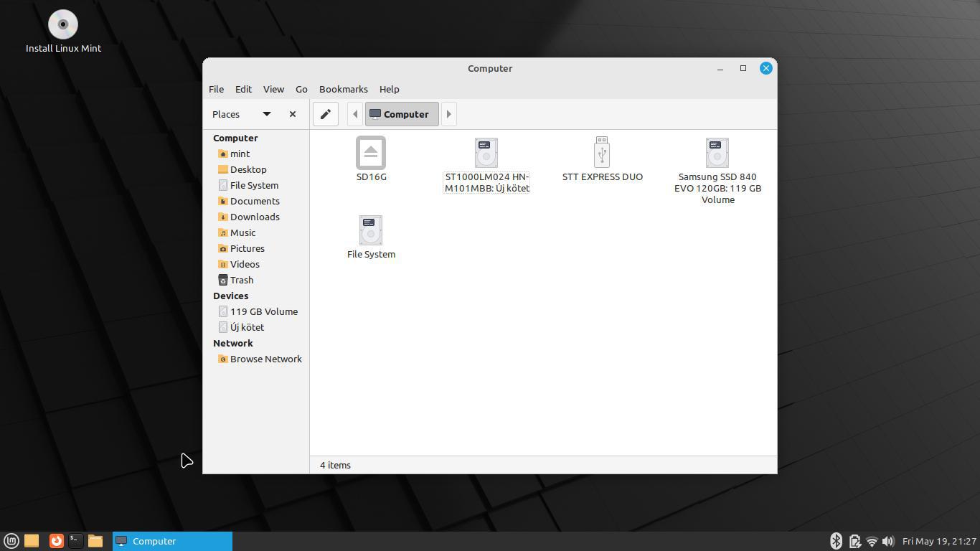Select the SD16G eject drive icon
The height and width of the screenshot is (551, 980).
tap(371, 153)
